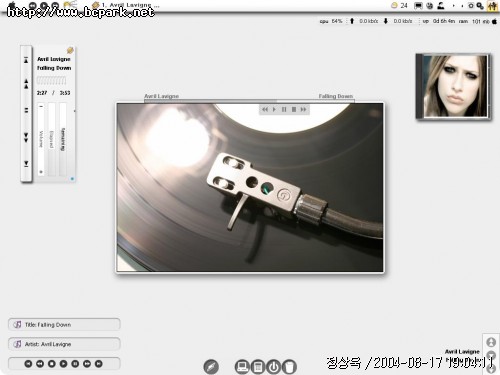The image size is (500, 375).
Task: Click the top skip arrow on the vertical strip
Action: tap(26, 60)
